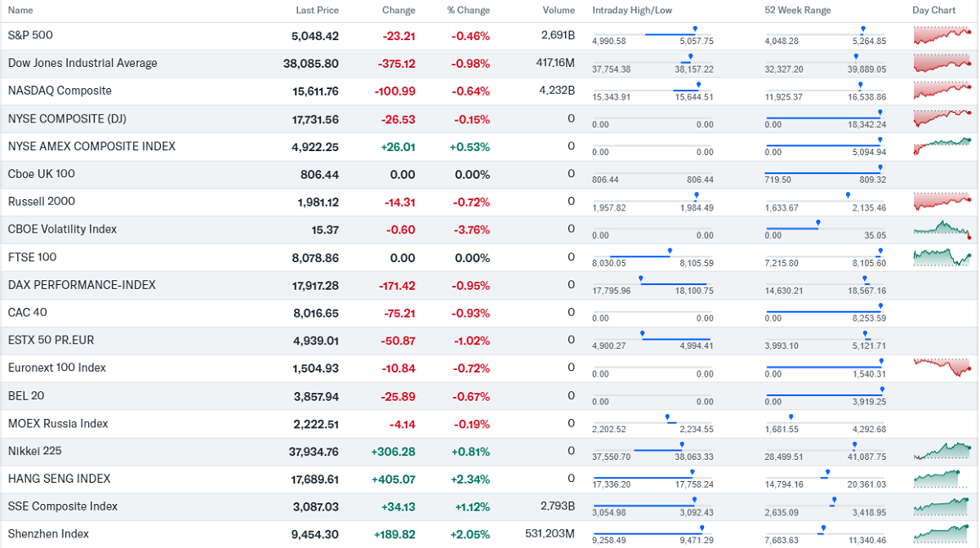The height and width of the screenshot is (548, 980).
Task: Open NYSE AMEX COMPOSITE INDEX link
Action: point(91,146)
